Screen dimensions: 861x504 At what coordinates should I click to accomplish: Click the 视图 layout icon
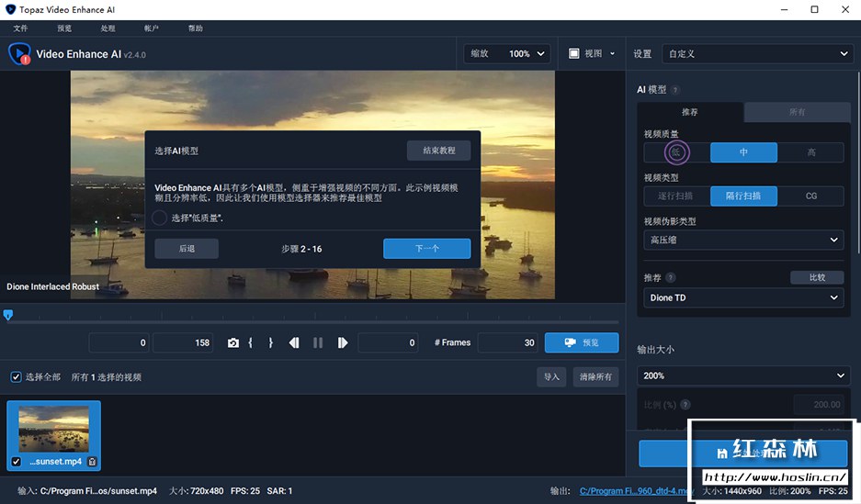[573, 53]
